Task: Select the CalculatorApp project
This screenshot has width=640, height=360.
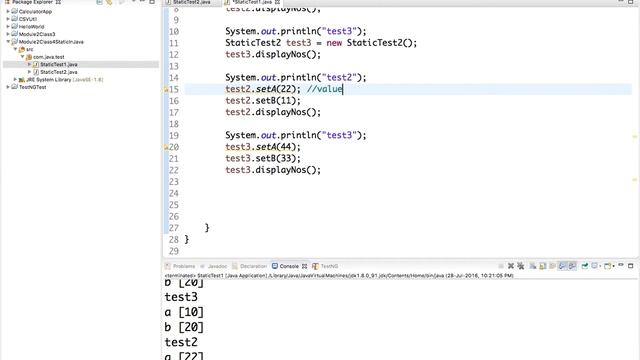Action: point(35,11)
